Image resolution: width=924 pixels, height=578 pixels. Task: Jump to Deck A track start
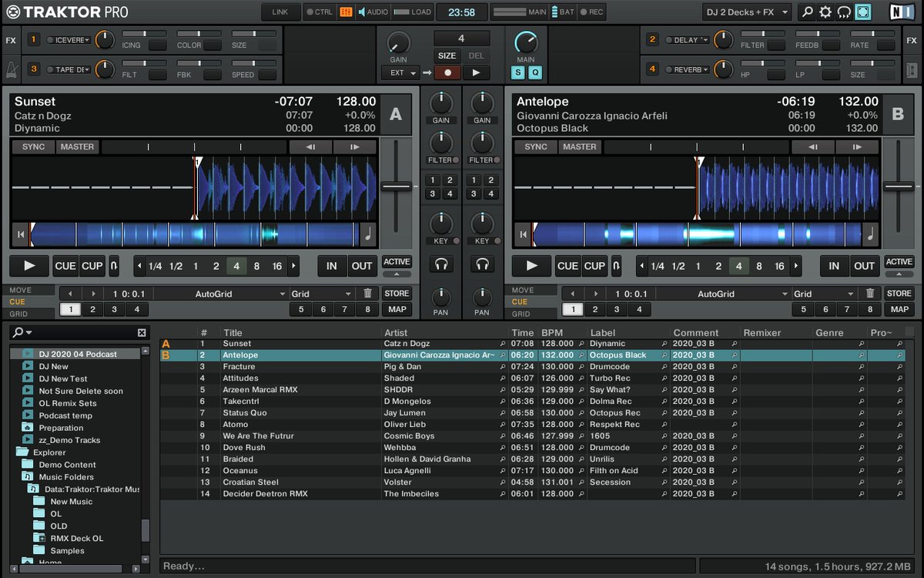click(21, 234)
